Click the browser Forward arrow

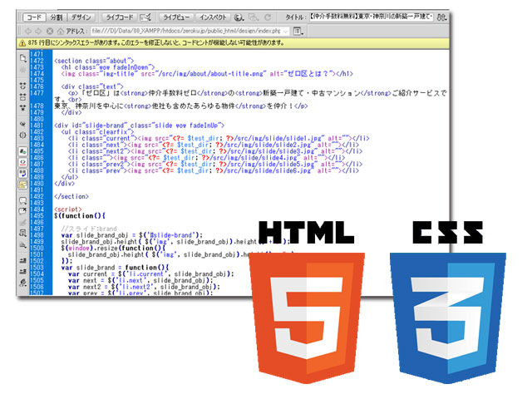(38, 32)
